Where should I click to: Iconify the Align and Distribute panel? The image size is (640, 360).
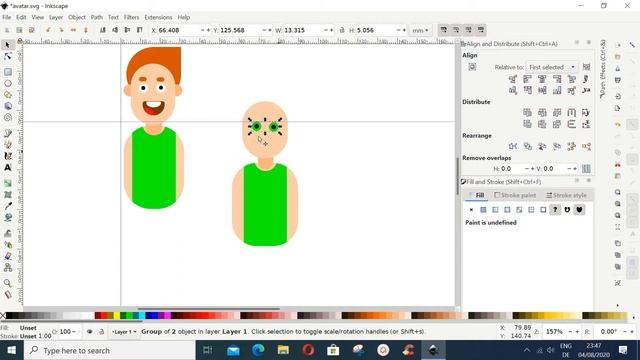tap(577, 42)
